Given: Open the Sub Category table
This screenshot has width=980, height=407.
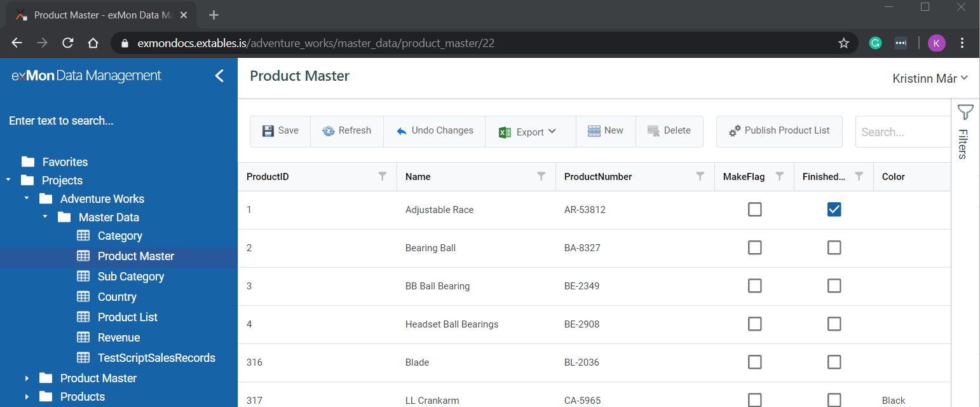Looking at the screenshot, I should coord(131,277).
